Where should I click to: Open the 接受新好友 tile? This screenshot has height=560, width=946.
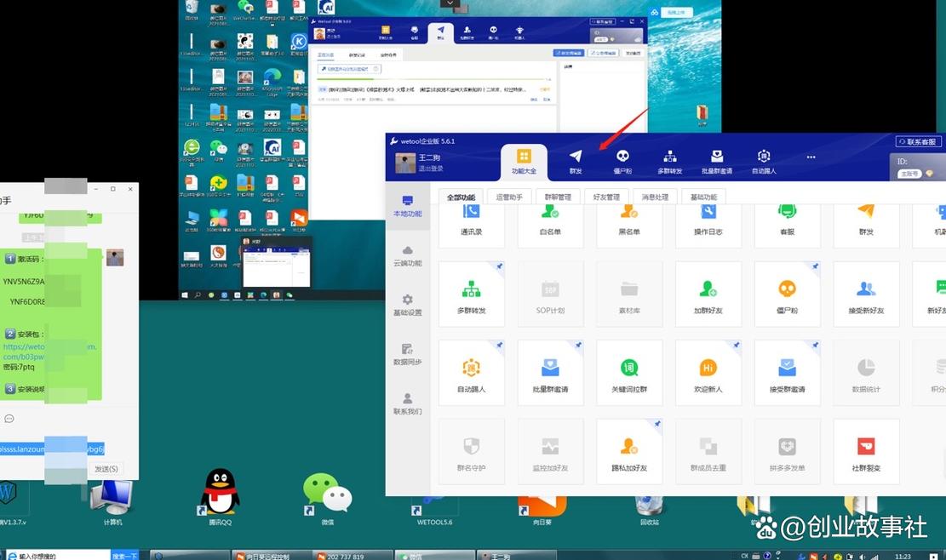pos(866,294)
